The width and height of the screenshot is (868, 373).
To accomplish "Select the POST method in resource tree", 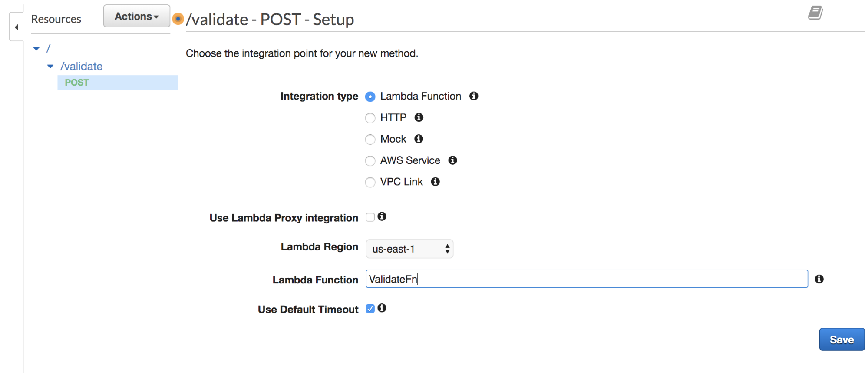I will coord(77,83).
